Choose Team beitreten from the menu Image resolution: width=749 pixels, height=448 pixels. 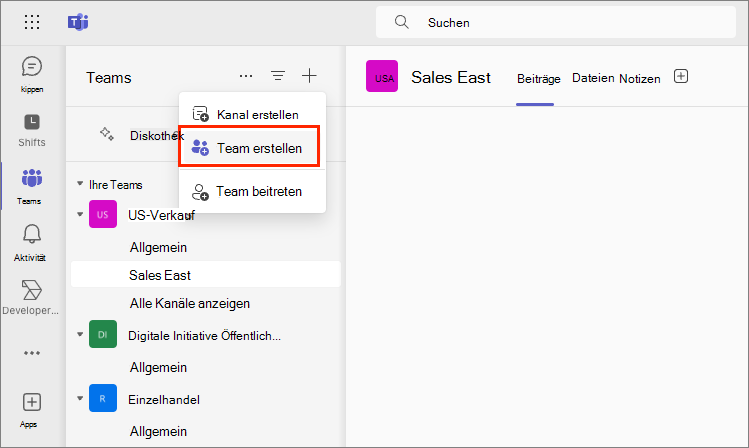tap(252, 192)
